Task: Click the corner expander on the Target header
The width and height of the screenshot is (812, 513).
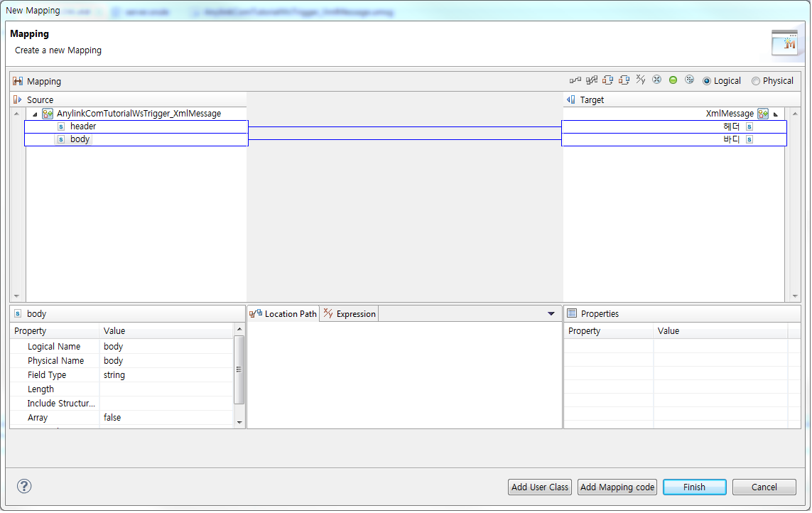Action: 776,114
